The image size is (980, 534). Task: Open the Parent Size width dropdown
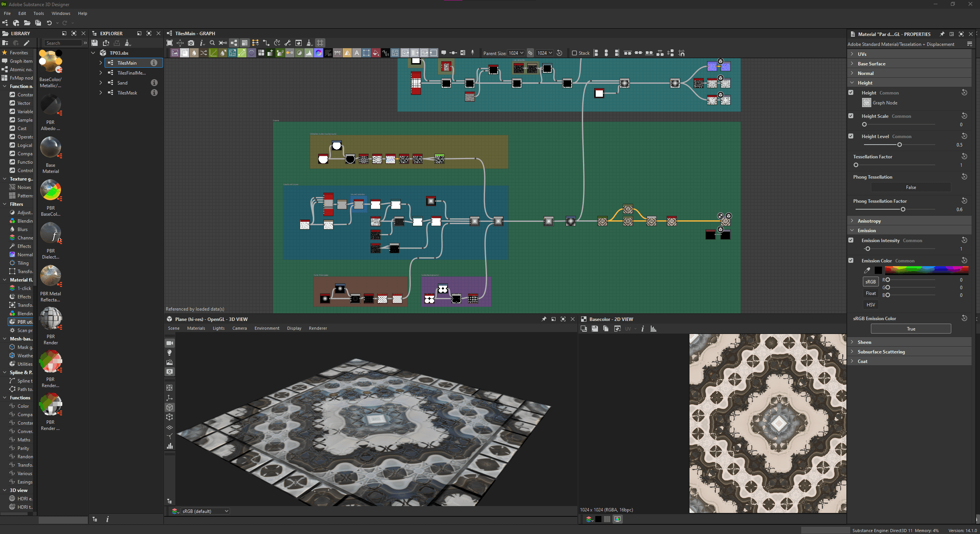516,53
